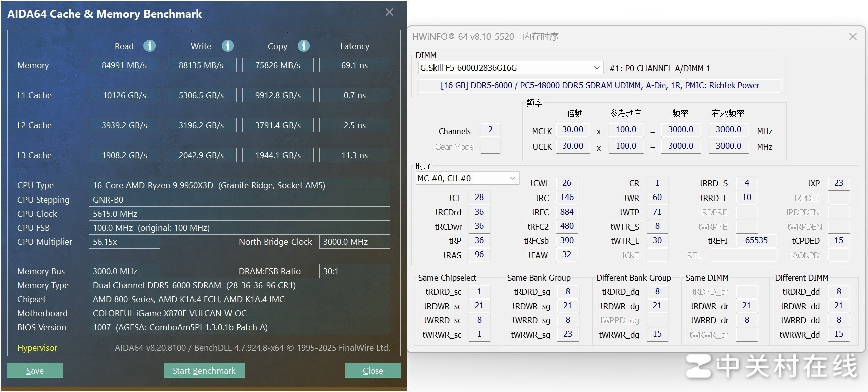Image resolution: width=868 pixels, height=392 pixels.
Task: Click the Hypervisor label
Action: pyautogui.click(x=37, y=348)
